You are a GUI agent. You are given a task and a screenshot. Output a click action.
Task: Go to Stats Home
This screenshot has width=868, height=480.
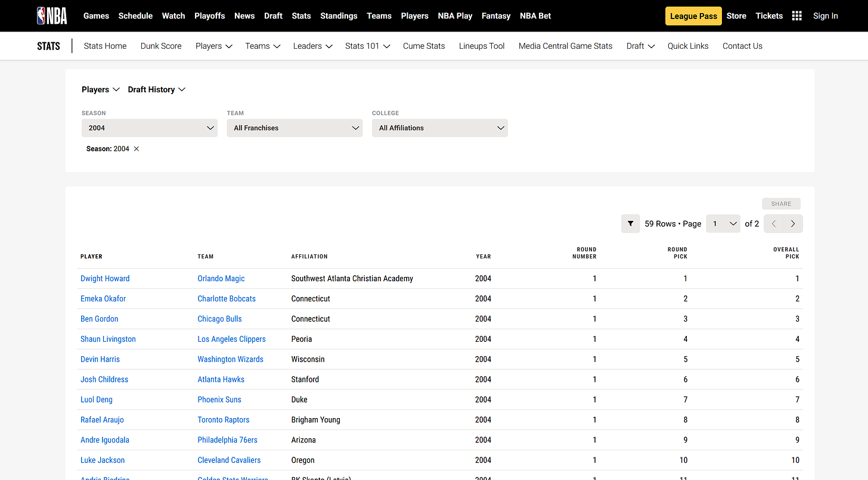click(105, 46)
